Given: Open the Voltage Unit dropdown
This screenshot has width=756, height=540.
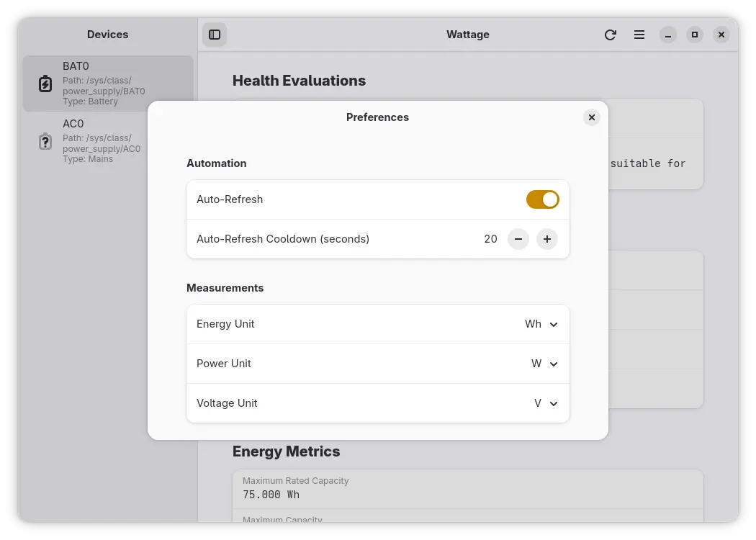Looking at the screenshot, I should coord(546,403).
